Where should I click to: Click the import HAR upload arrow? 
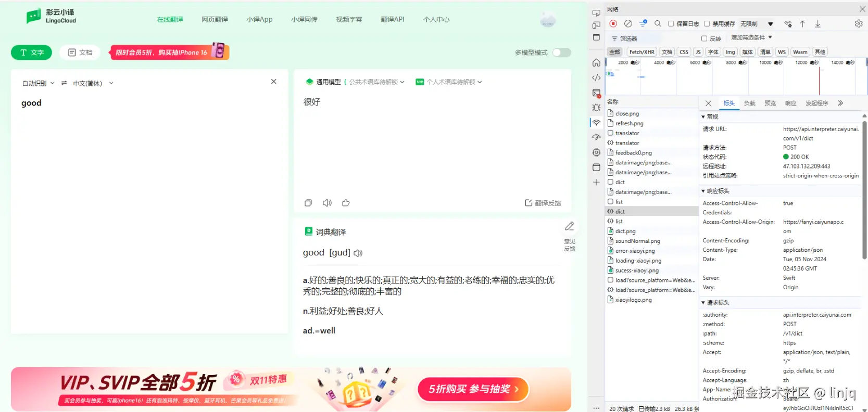(802, 23)
